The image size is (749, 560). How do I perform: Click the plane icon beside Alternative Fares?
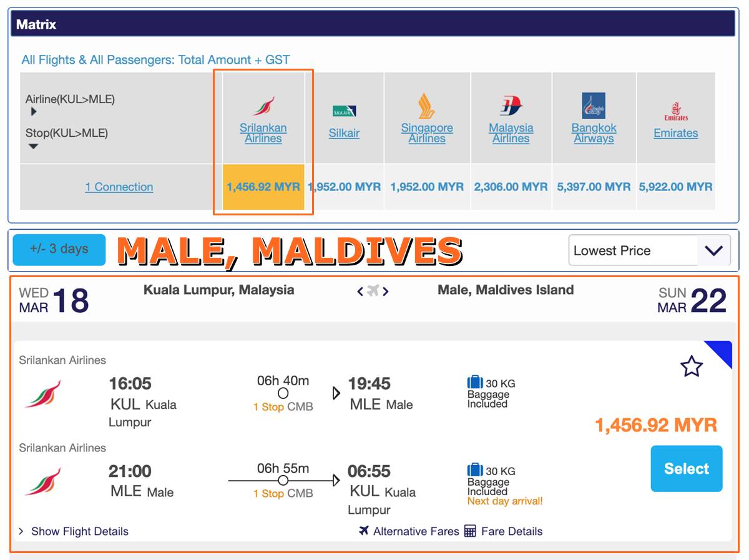364,531
